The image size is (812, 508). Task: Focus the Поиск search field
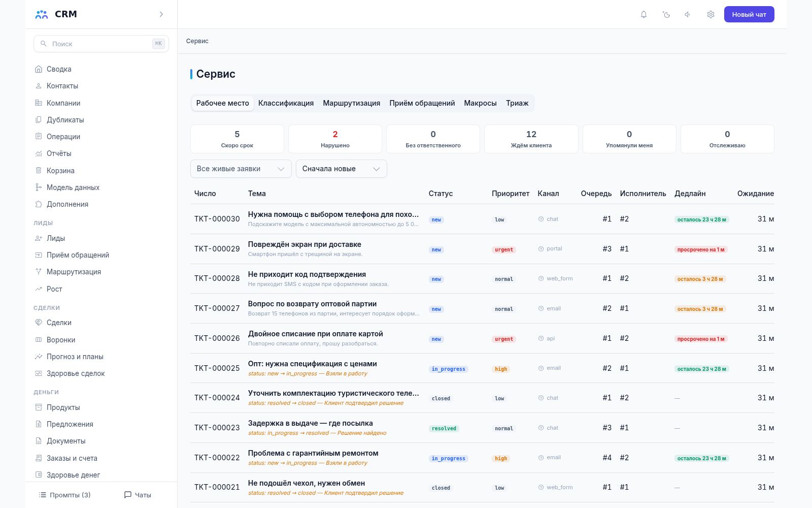click(101, 44)
